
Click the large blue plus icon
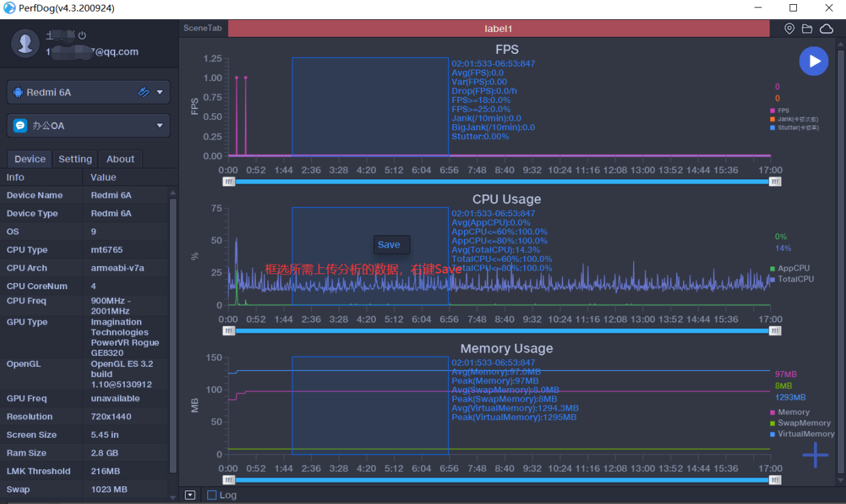815,455
